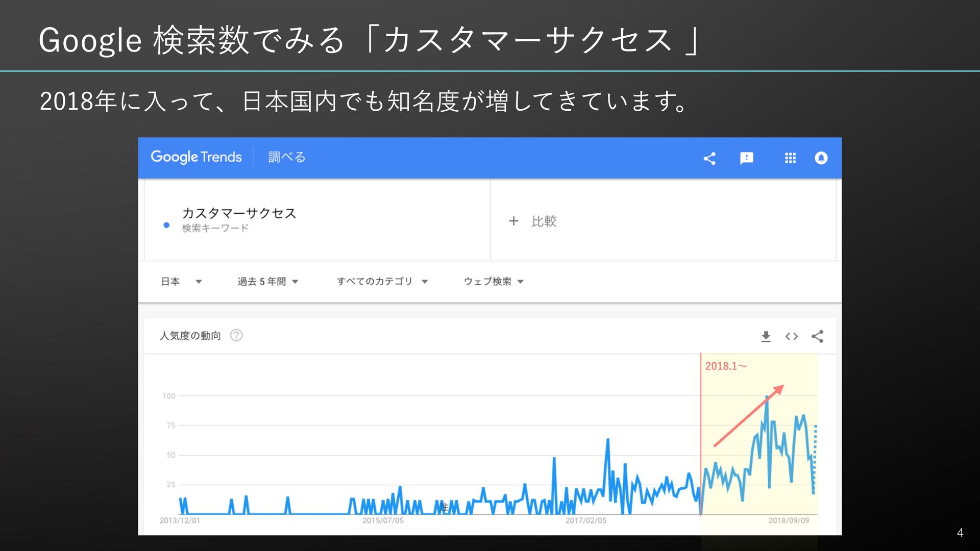Share the 人気度の動向 chart
This screenshot has height=551, width=980.
[817, 336]
